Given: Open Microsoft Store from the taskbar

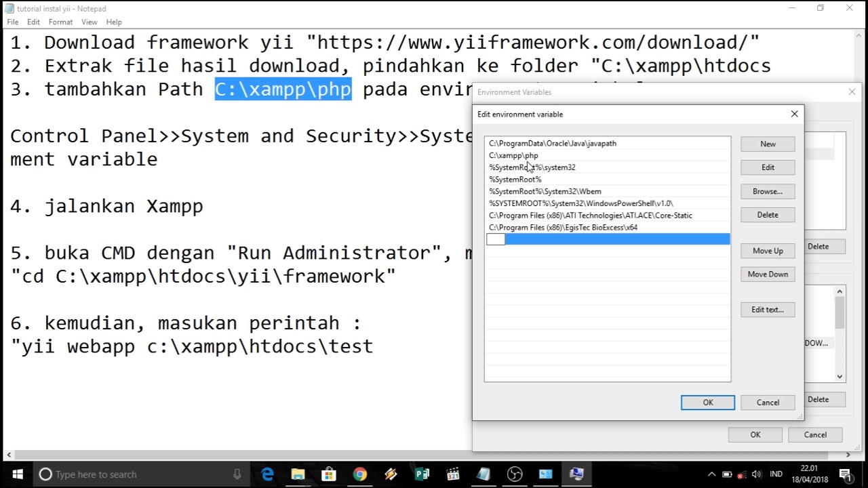Looking at the screenshot, I should (329, 474).
